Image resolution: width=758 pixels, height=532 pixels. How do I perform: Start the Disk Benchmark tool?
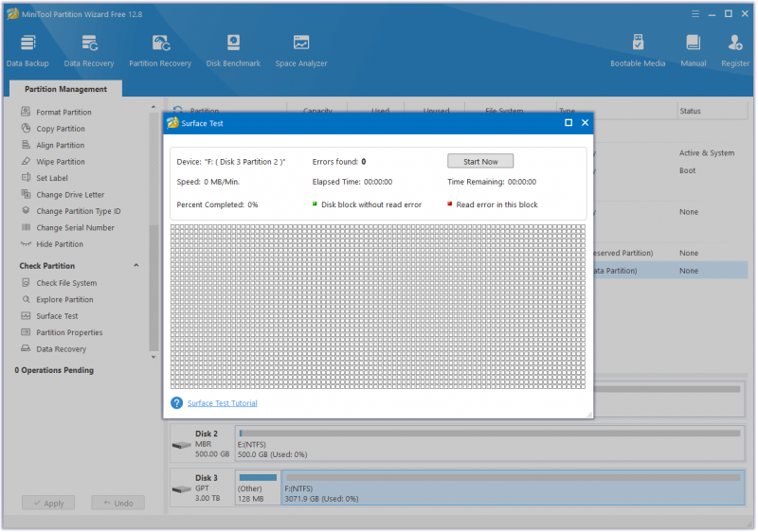click(x=233, y=50)
